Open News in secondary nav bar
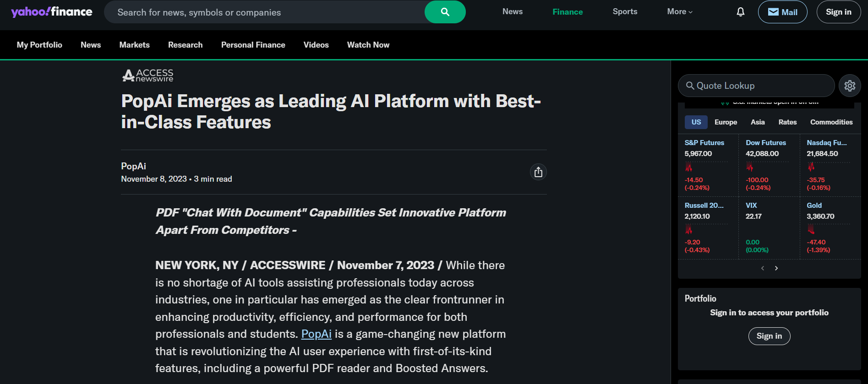Viewport: 868px width, 384px height. 91,45
